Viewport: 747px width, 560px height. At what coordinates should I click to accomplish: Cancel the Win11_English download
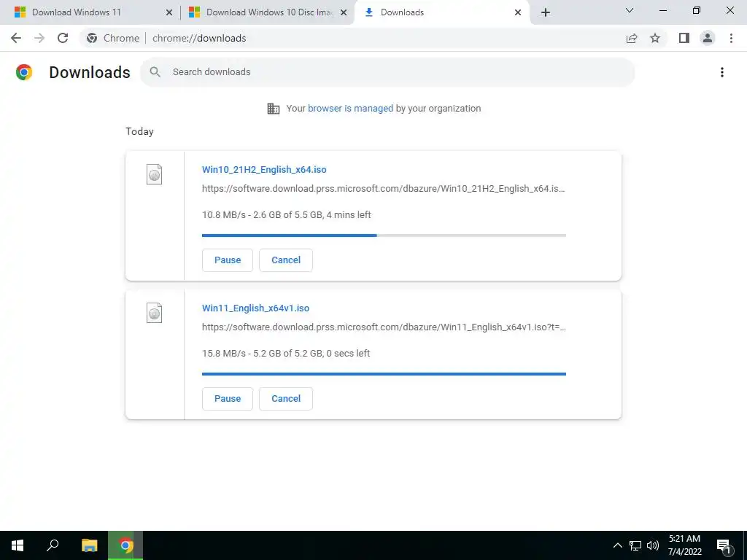286,399
